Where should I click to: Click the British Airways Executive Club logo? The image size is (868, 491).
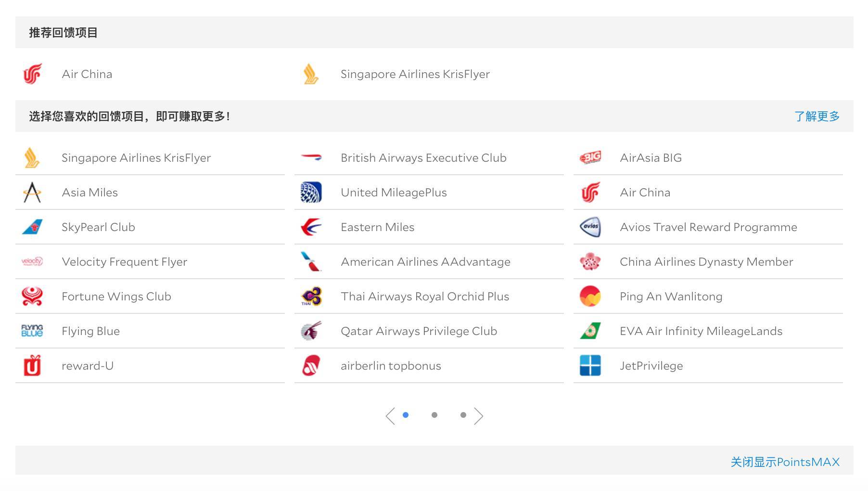(311, 157)
